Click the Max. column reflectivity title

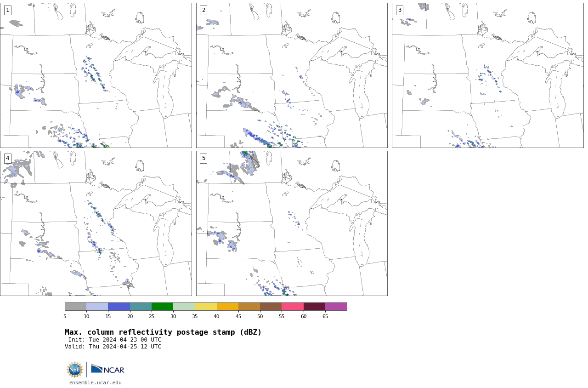coord(163,332)
